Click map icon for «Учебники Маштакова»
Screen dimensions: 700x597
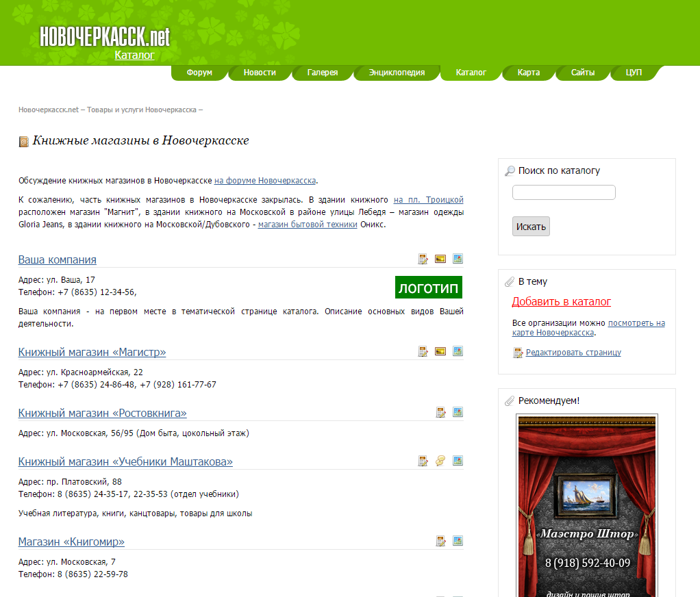pyautogui.click(x=458, y=461)
